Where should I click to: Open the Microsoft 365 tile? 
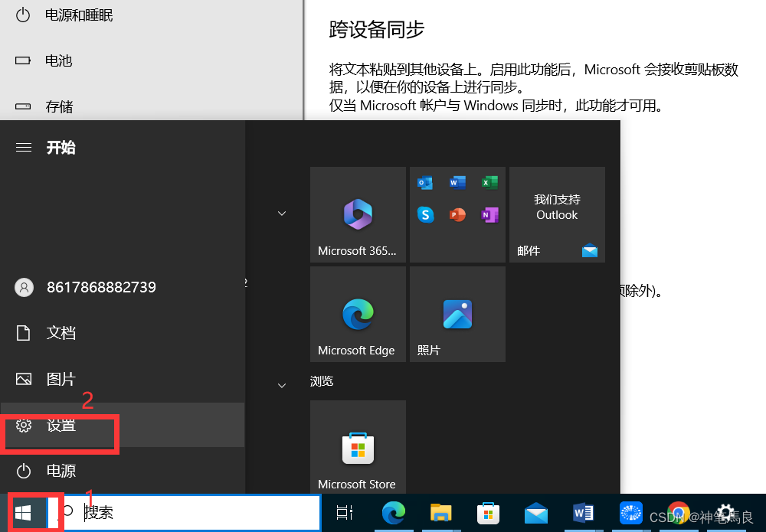358,215
